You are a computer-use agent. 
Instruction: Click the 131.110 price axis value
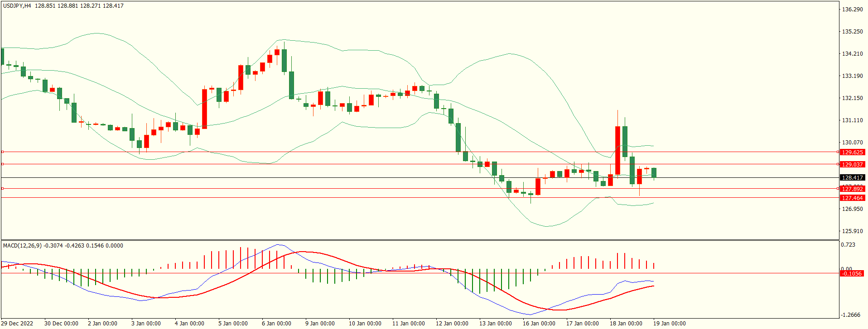click(852, 120)
